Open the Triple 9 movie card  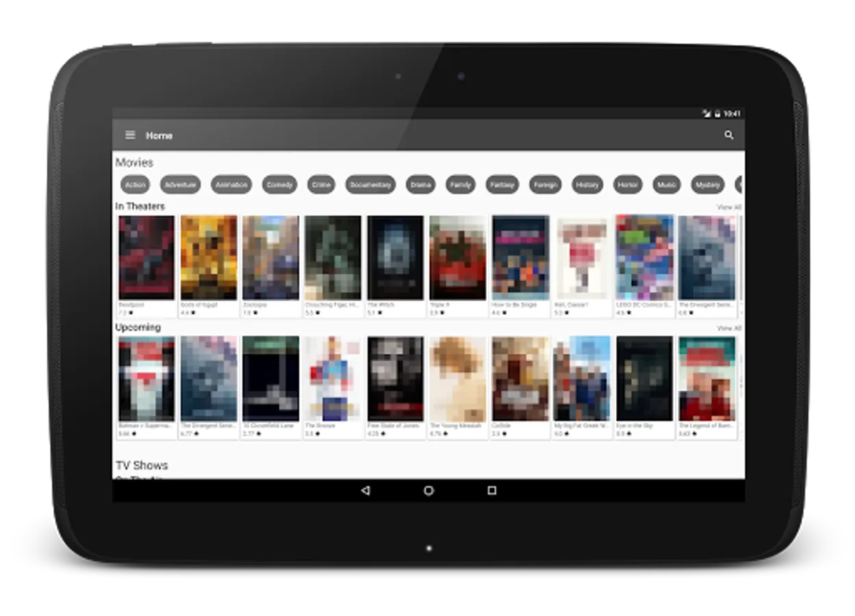(458, 266)
